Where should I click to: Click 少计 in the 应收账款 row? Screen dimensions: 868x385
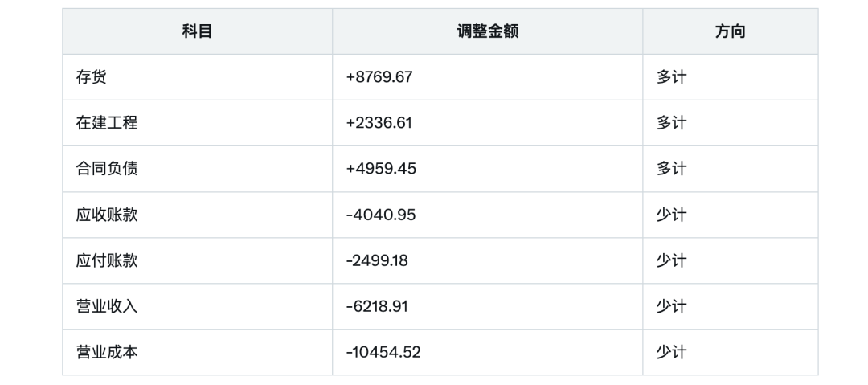tap(671, 215)
